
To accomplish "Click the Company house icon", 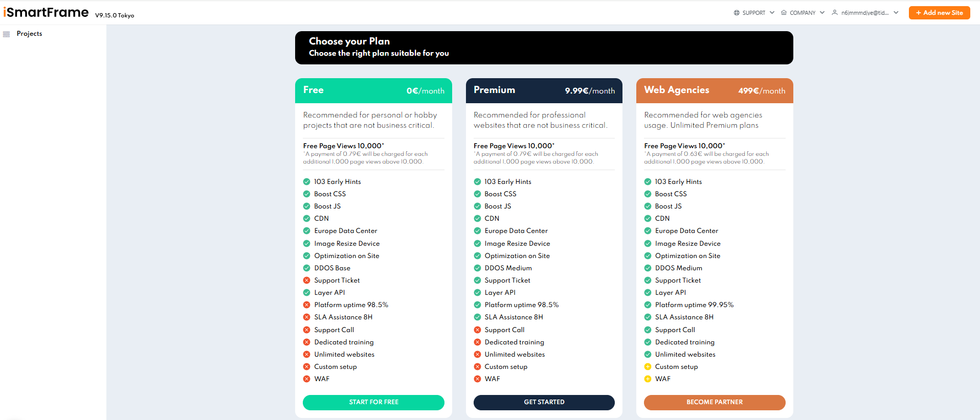I will pyautogui.click(x=784, y=13).
